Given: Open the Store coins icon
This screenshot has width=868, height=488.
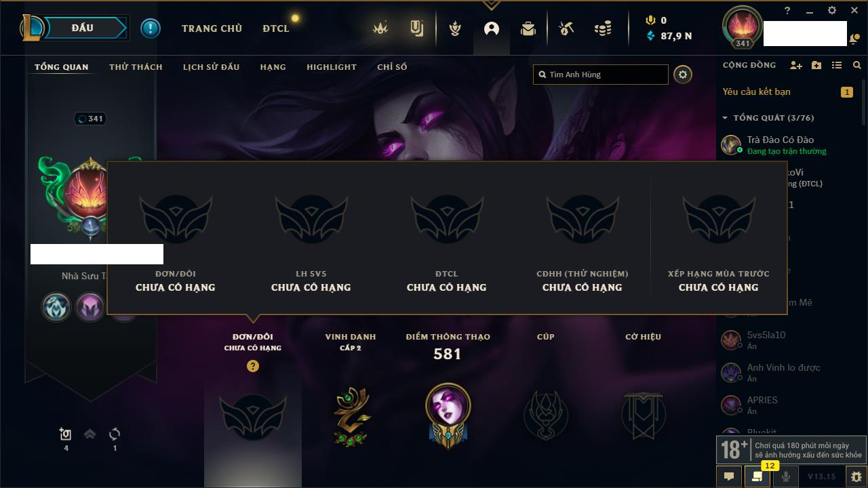Looking at the screenshot, I should [x=602, y=28].
